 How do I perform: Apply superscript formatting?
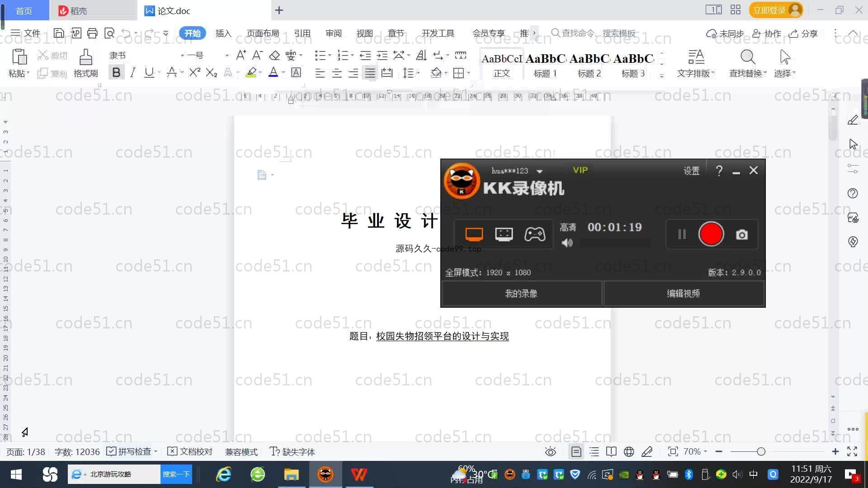[194, 72]
